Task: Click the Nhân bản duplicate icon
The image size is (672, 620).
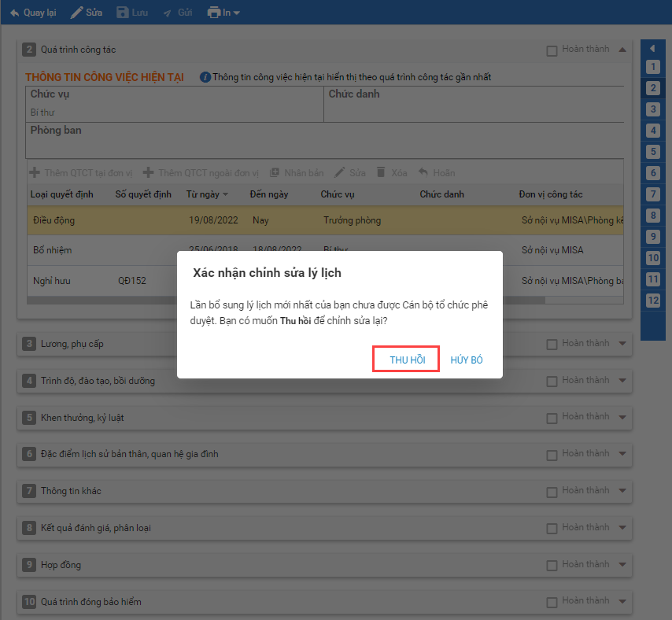Action: click(275, 172)
